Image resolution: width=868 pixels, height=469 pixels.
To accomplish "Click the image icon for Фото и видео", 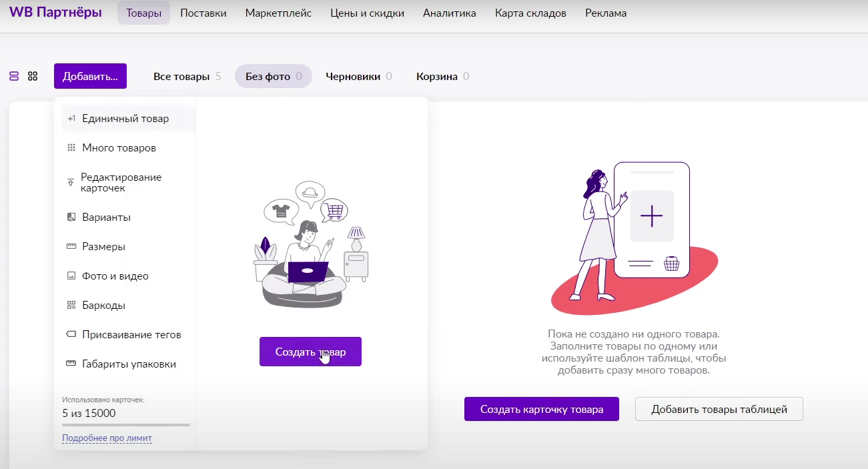I will click(x=71, y=276).
